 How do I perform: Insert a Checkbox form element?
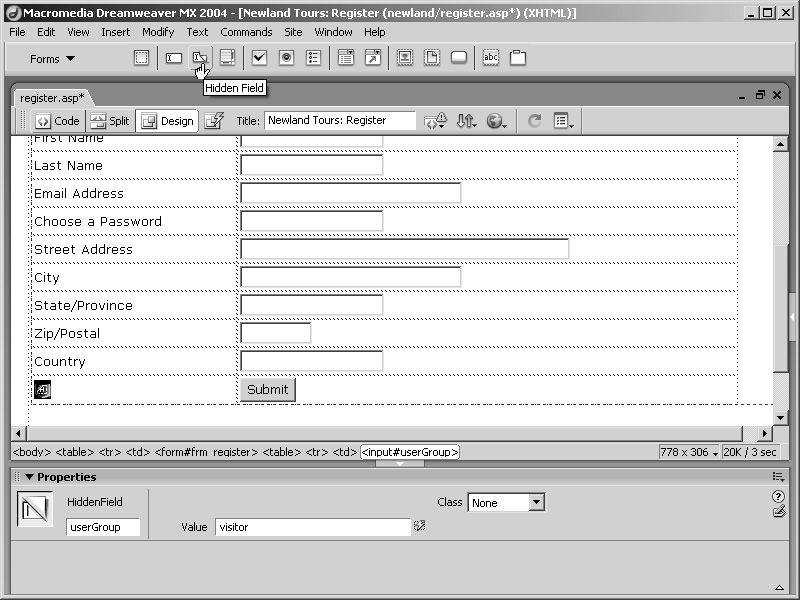pyautogui.click(x=259, y=58)
